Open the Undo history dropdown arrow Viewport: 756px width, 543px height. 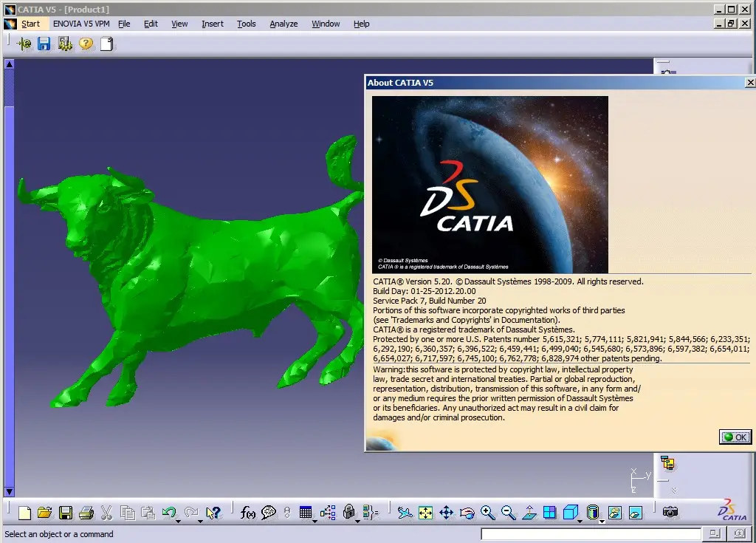(178, 522)
